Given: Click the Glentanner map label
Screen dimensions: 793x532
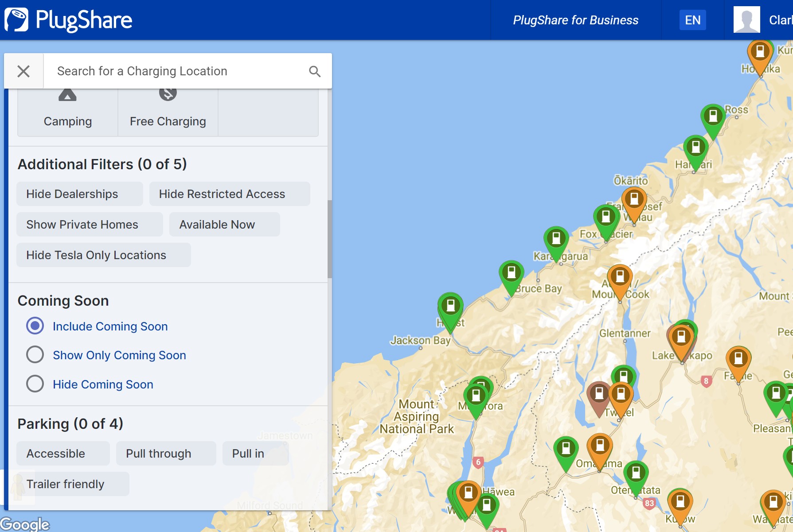Looking at the screenshot, I should [625, 333].
